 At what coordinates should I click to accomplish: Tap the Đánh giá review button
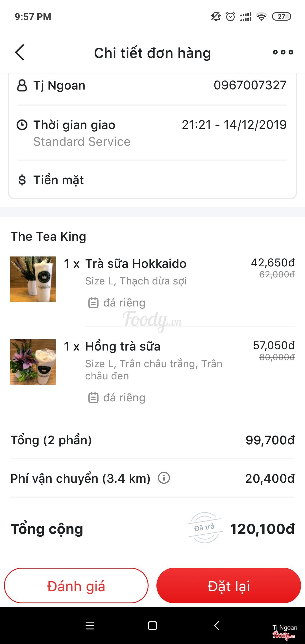[x=76, y=586]
